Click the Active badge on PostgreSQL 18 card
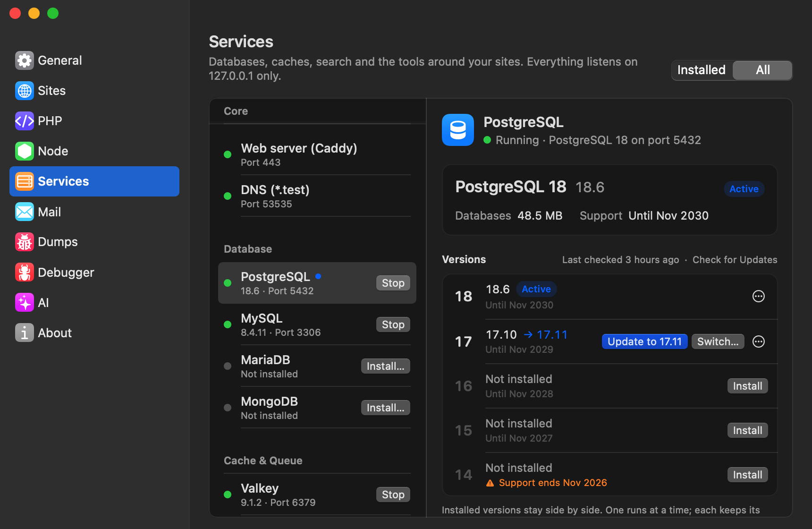The width and height of the screenshot is (812, 529). click(x=744, y=189)
